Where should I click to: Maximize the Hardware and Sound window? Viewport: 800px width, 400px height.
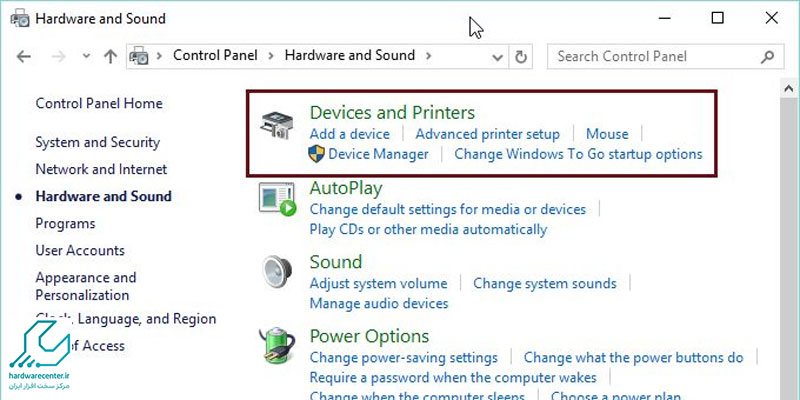click(x=717, y=18)
